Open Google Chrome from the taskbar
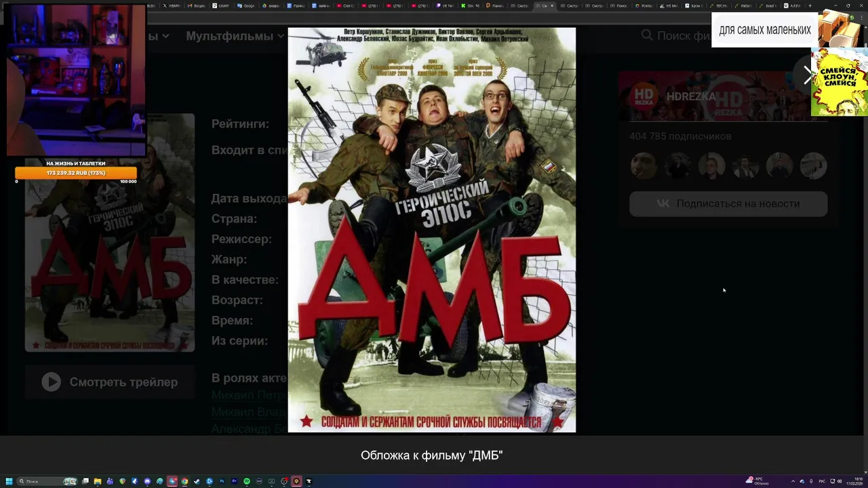 click(x=184, y=481)
